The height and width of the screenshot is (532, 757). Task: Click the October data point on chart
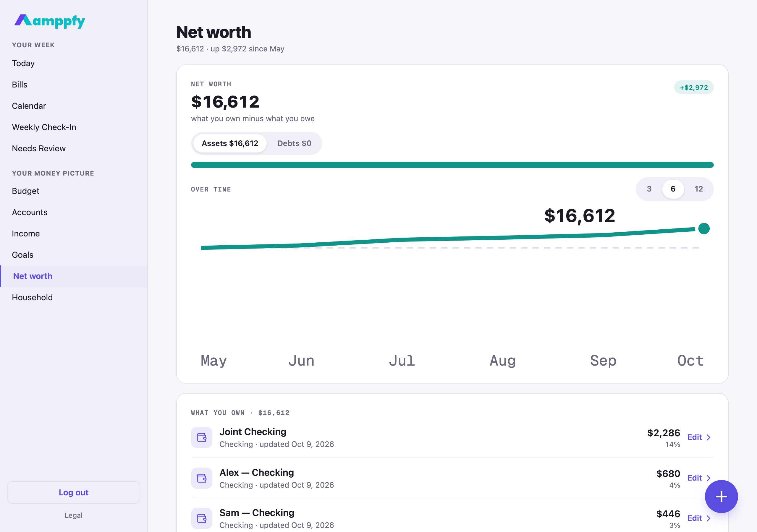pyautogui.click(x=704, y=228)
